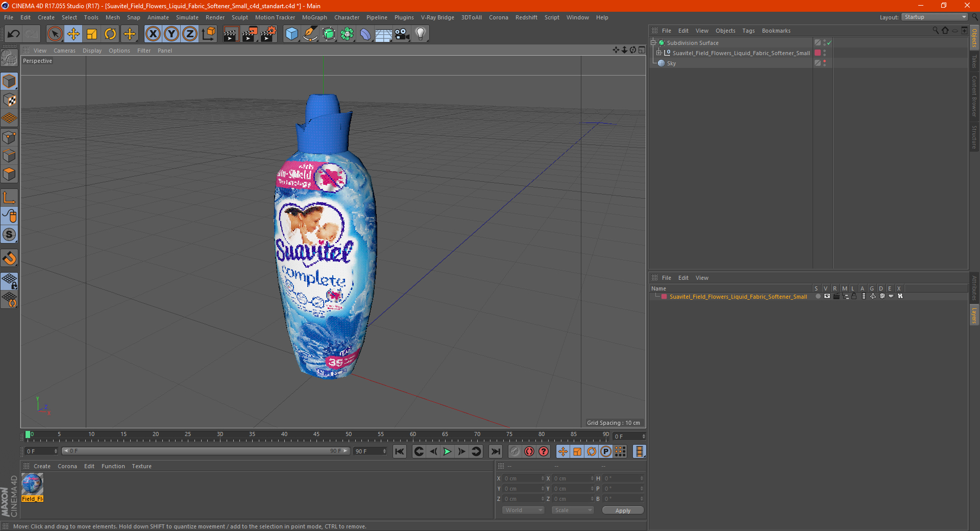Screen dimensions: 980x531
Task: Click the Suavitel object red layer swatch
Action: (x=818, y=53)
